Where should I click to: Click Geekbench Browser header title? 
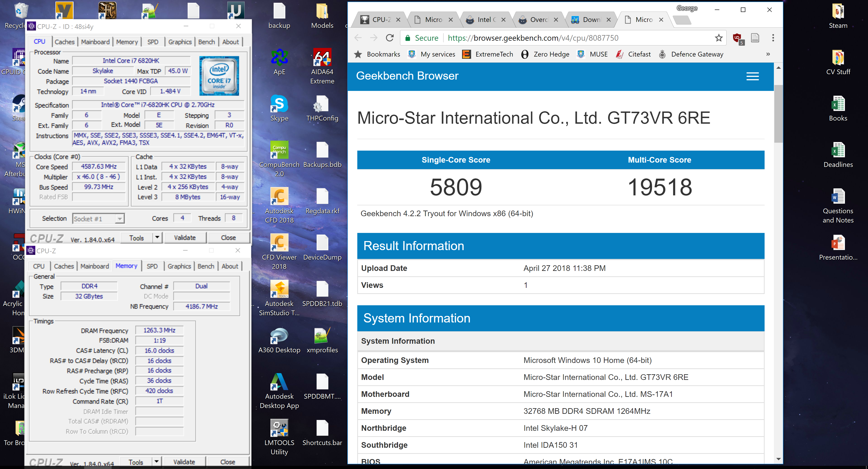(x=407, y=76)
